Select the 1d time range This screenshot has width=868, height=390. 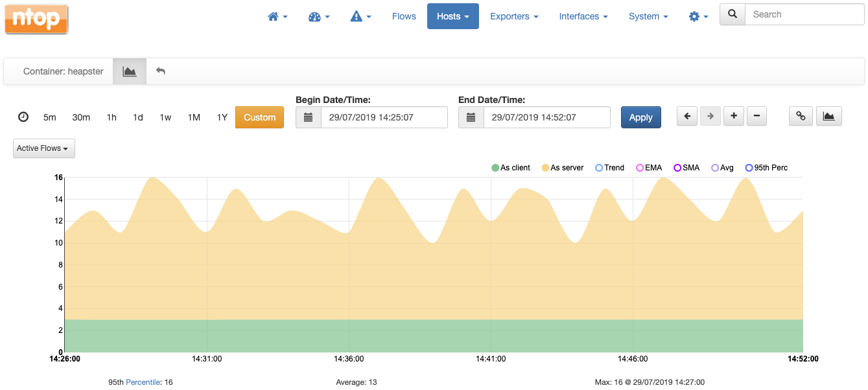point(138,117)
